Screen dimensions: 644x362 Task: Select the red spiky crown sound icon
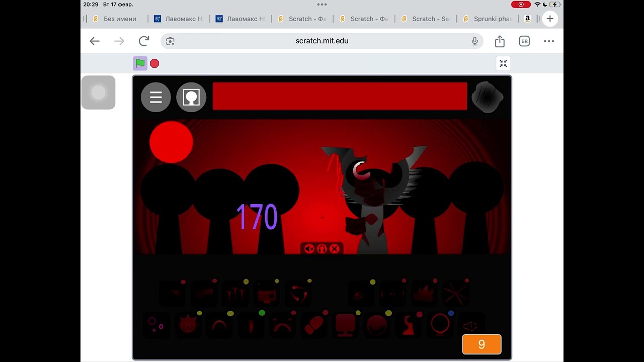point(424,293)
